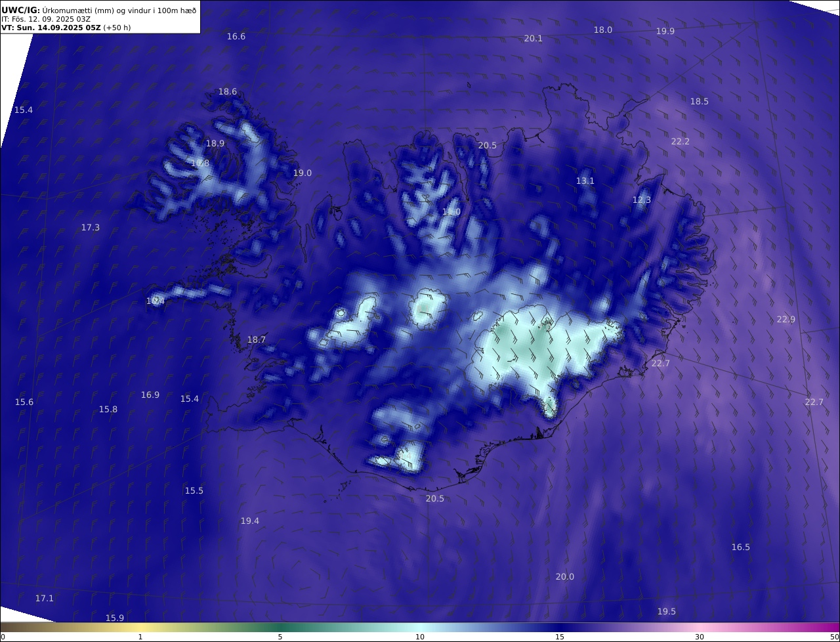Image resolution: width=840 pixels, height=642 pixels.
Task: Click the 15.6 value label on the map
Action: (24, 402)
